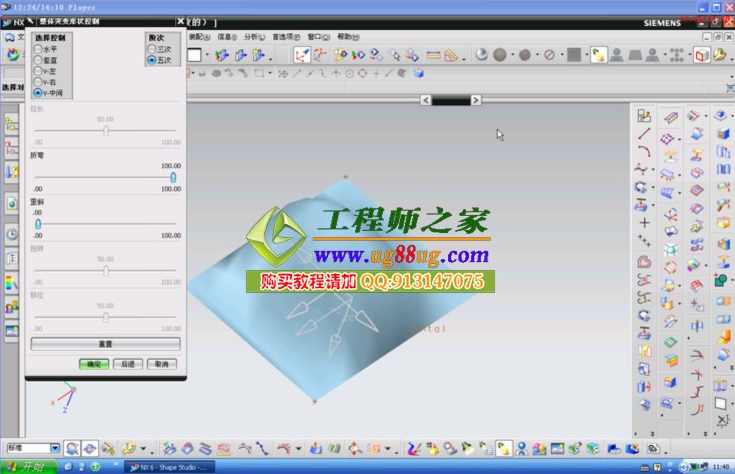Open the 装配 menu
This screenshot has height=474, width=735.
point(200,37)
